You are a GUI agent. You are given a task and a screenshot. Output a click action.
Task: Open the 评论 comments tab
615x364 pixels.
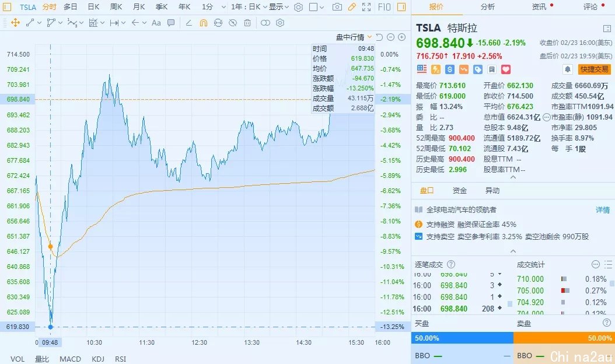click(590, 7)
